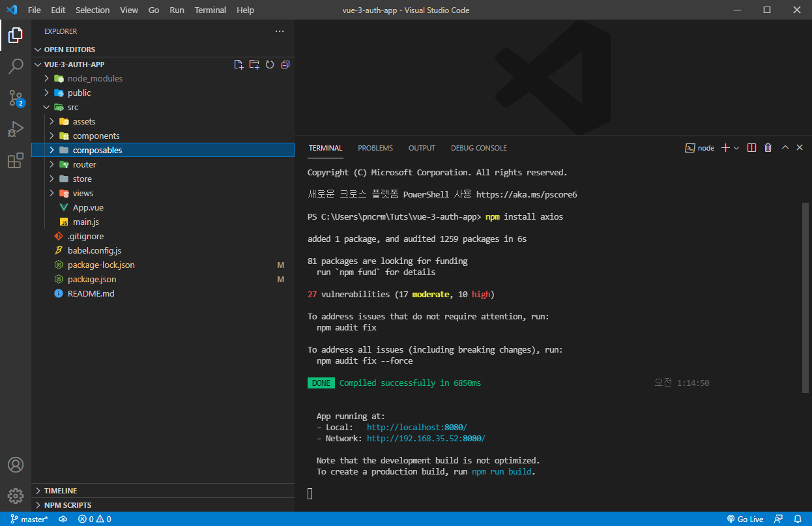The image size is (812, 526).
Task: Open the Extensions view
Action: pyautogui.click(x=16, y=160)
